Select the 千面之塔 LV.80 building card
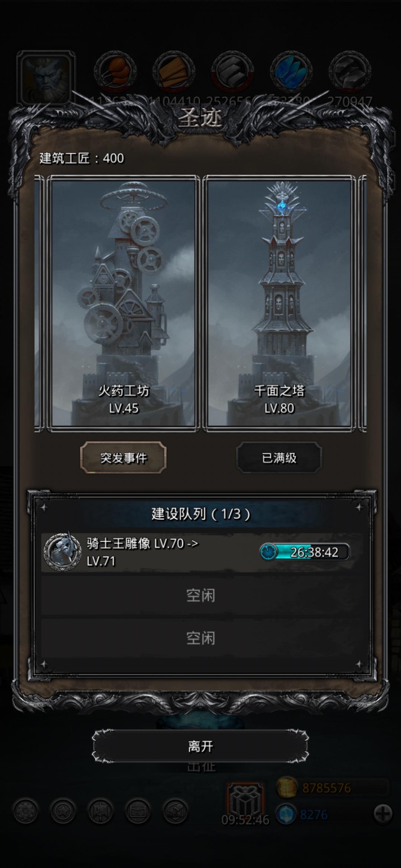The width and height of the screenshot is (401, 868). 279,303
